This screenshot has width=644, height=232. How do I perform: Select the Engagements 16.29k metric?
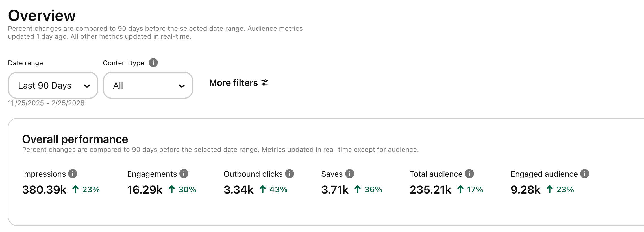tap(145, 190)
